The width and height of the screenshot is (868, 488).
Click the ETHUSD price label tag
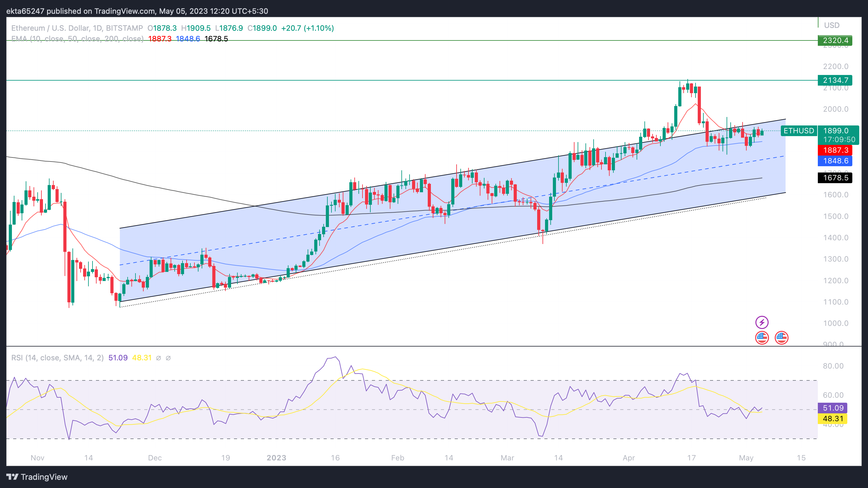799,131
